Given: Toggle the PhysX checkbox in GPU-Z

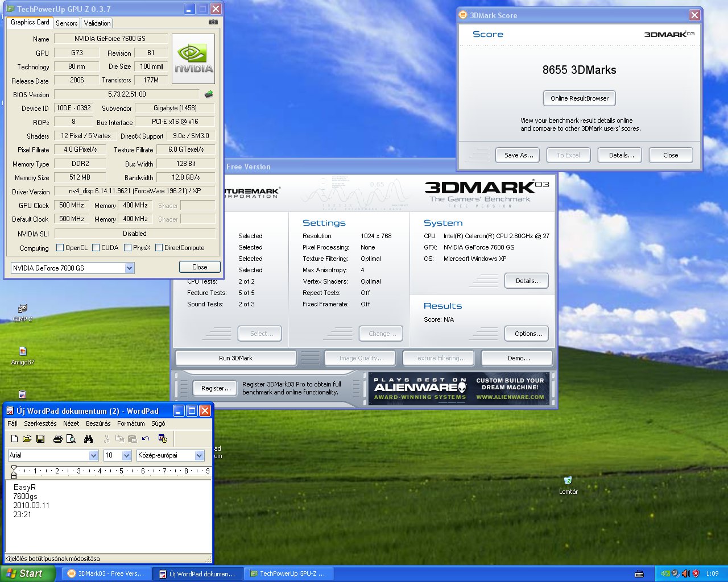Looking at the screenshot, I should (128, 248).
